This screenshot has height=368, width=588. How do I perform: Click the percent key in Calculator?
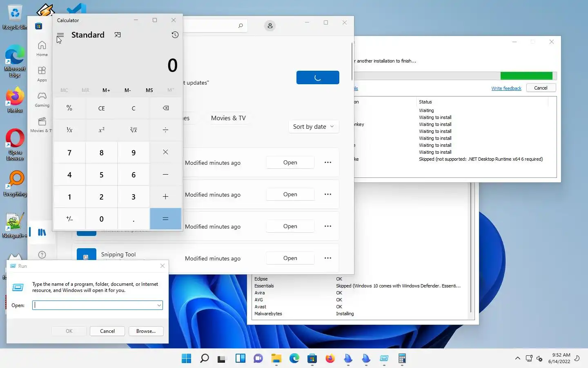pyautogui.click(x=69, y=108)
